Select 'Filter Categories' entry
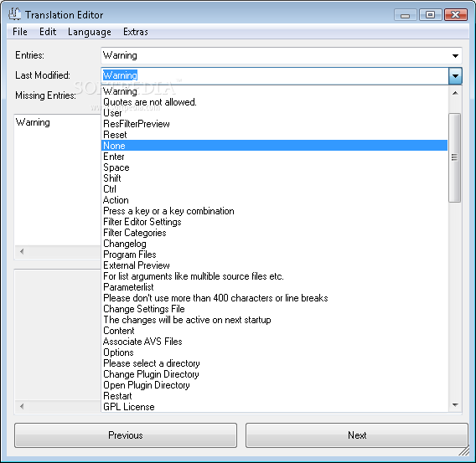This screenshot has height=463, width=476. (274, 233)
